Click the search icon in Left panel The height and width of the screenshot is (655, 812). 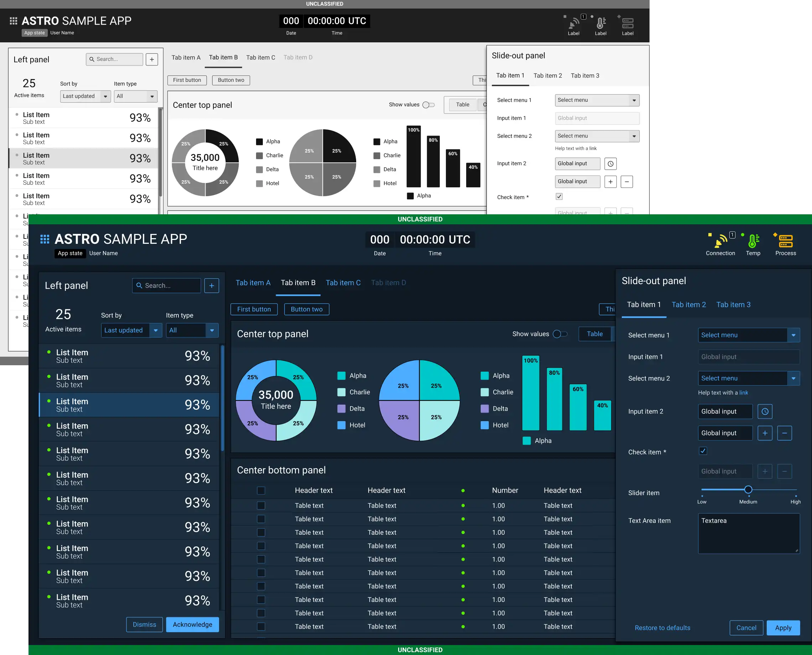pos(139,285)
